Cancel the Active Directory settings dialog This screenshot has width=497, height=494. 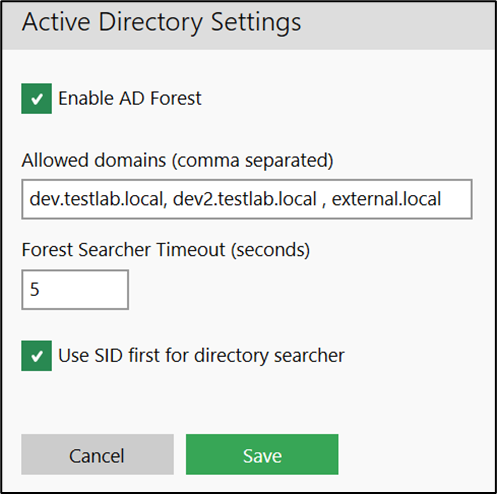pos(97,454)
